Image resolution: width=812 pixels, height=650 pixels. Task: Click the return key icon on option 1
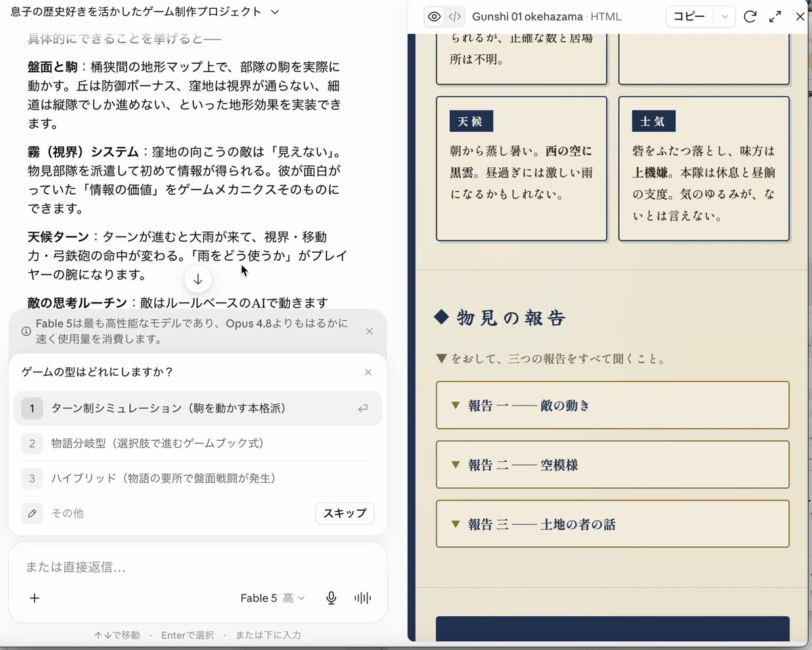click(x=363, y=408)
